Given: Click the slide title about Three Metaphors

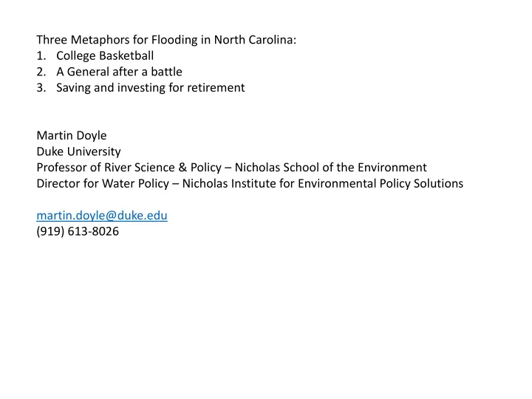Looking at the screenshot, I should click(166, 40).
